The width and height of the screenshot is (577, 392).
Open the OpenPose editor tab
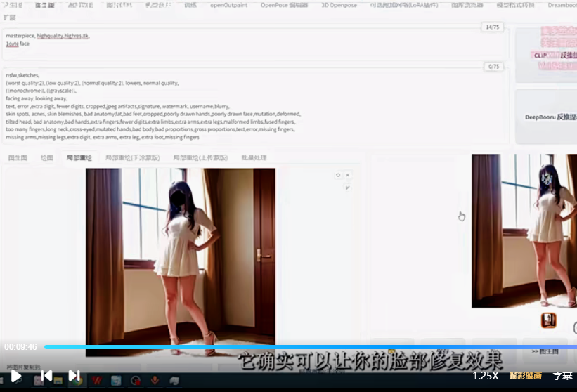284,5
